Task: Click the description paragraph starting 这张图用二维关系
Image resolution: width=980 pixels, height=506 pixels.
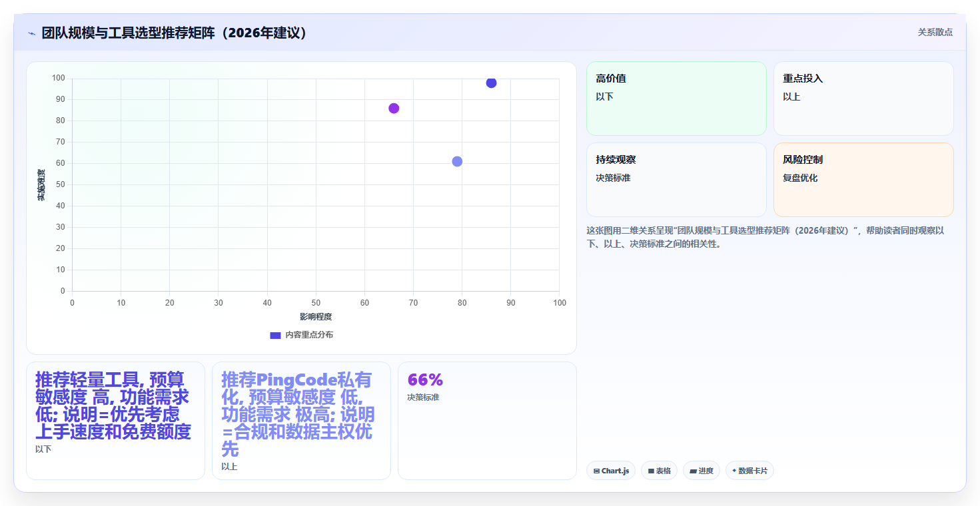Action: coord(765,237)
